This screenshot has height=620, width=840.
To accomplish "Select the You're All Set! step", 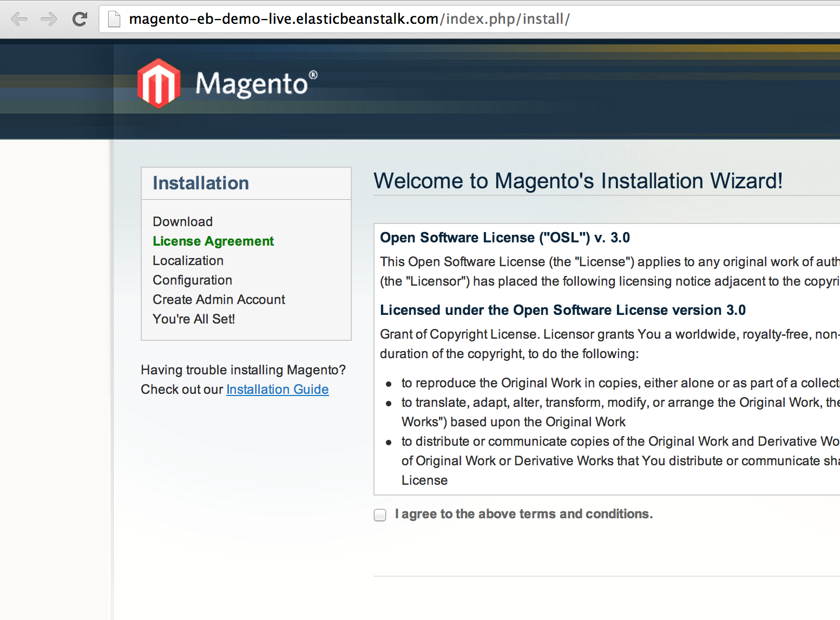I will [x=194, y=319].
